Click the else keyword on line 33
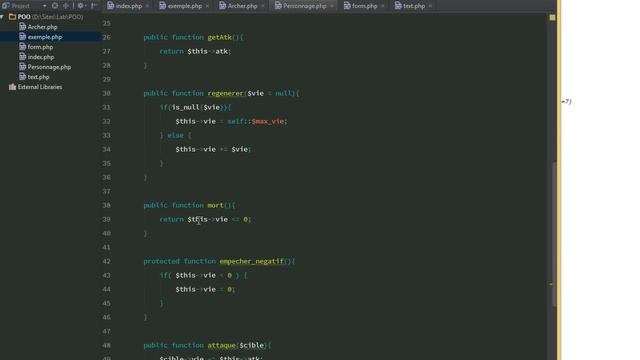The image size is (640, 360). (x=175, y=135)
